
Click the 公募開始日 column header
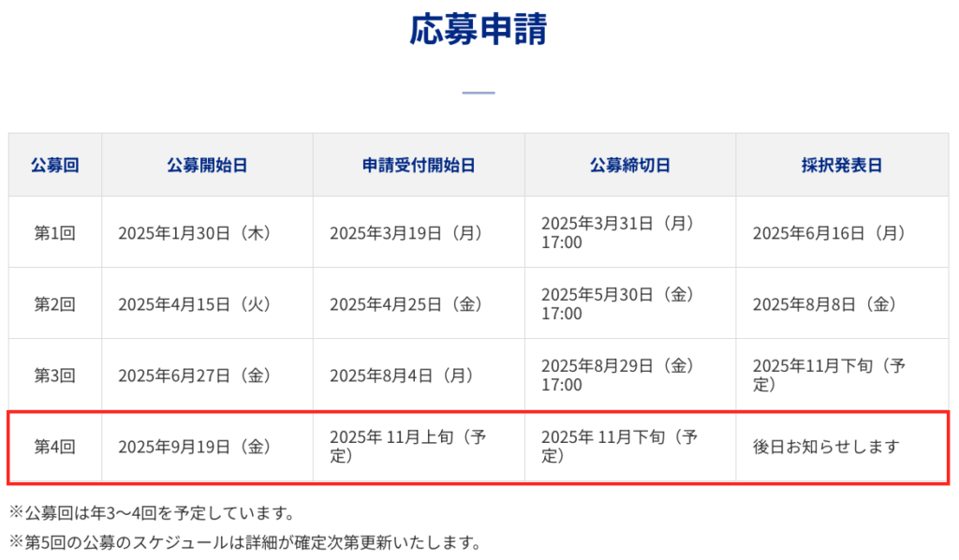207,166
